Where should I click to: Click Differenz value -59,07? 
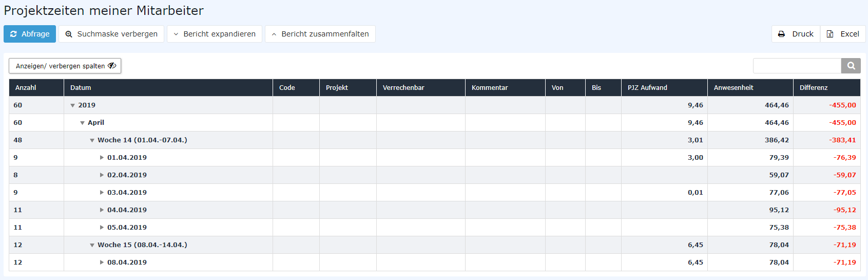coord(845,175)
